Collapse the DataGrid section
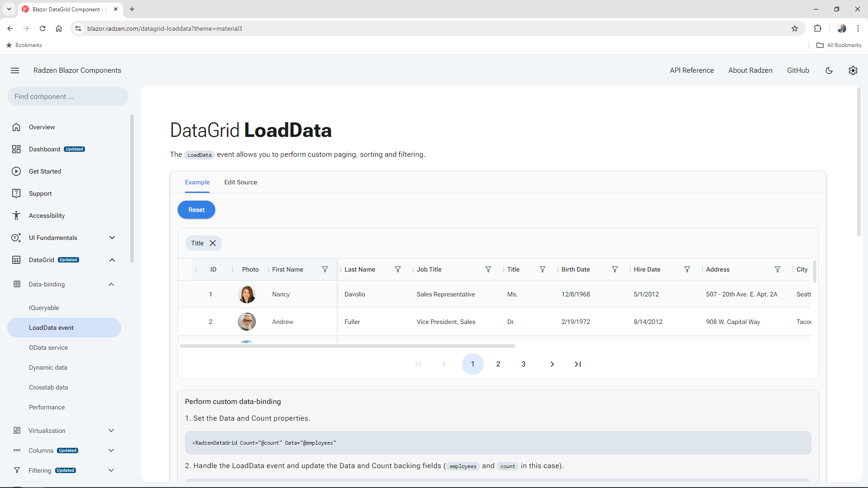Viewport: 868px width, 488px height. (112, 260)
